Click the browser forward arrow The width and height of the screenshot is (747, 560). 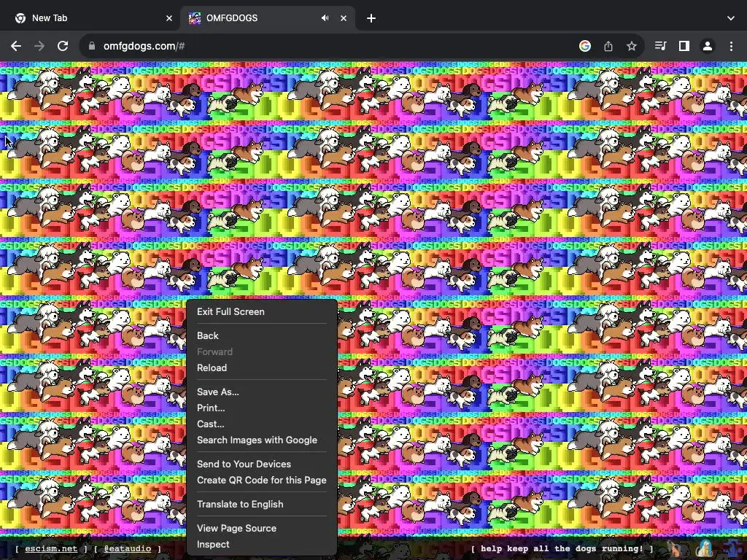(39, 46)
